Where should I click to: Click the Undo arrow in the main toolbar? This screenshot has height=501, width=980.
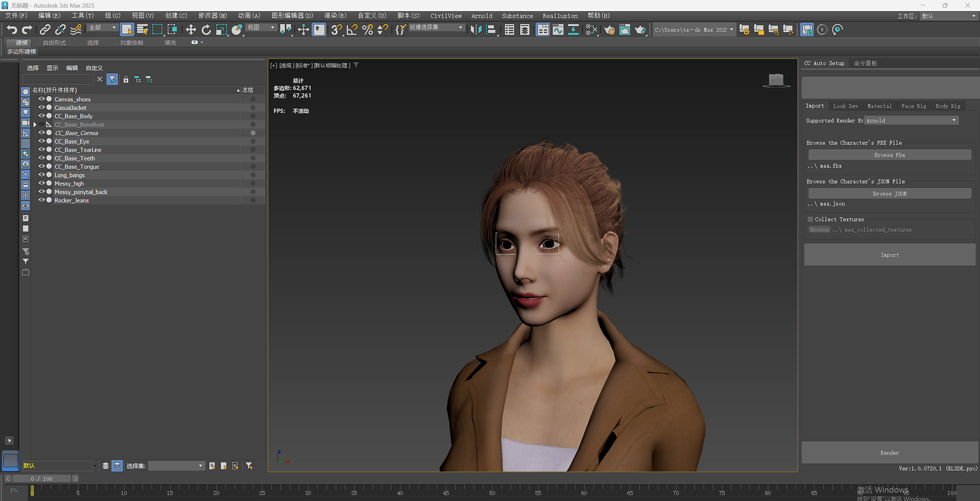[12, 29]
